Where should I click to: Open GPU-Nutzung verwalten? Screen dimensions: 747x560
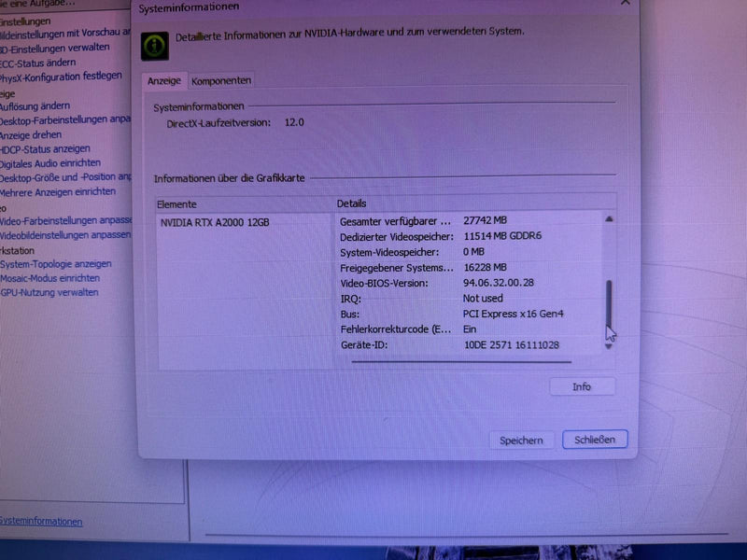click(x=49, y=292)
